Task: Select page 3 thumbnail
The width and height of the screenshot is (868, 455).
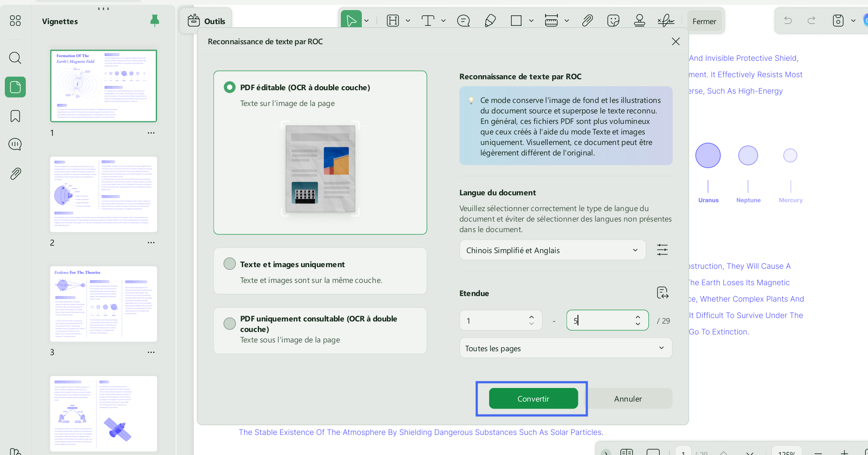Action: 103,304
